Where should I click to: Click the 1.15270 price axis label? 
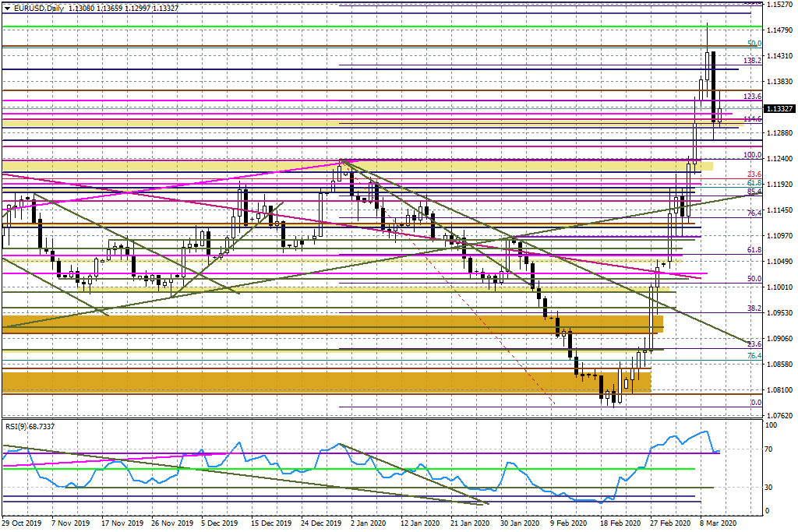(779, 4)
